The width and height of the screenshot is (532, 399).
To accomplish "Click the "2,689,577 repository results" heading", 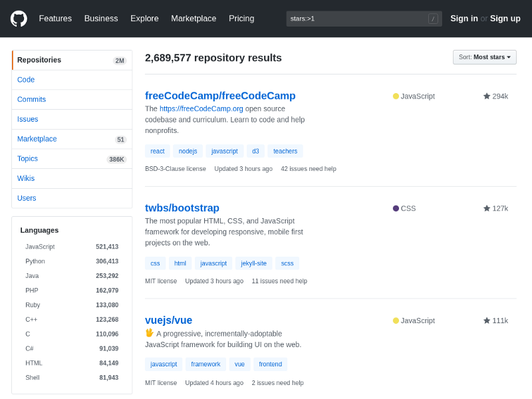I will 213,58.
